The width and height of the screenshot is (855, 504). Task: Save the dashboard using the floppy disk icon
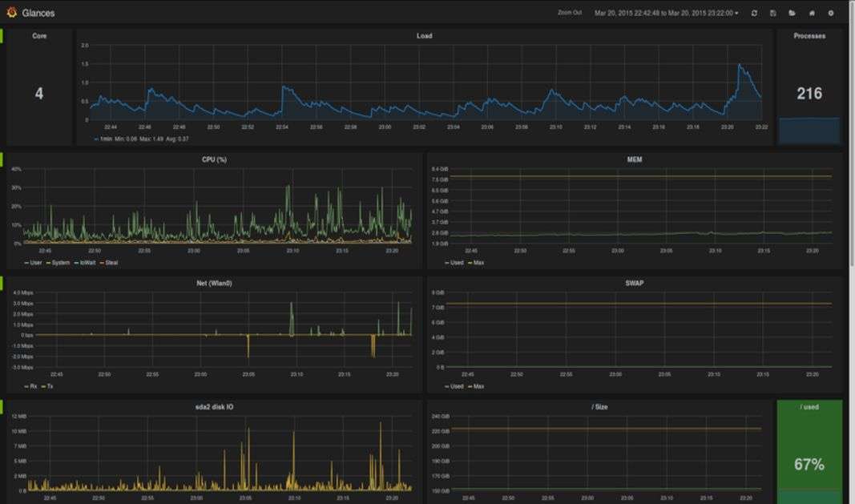pyautogui.click(x=773, y=14)
